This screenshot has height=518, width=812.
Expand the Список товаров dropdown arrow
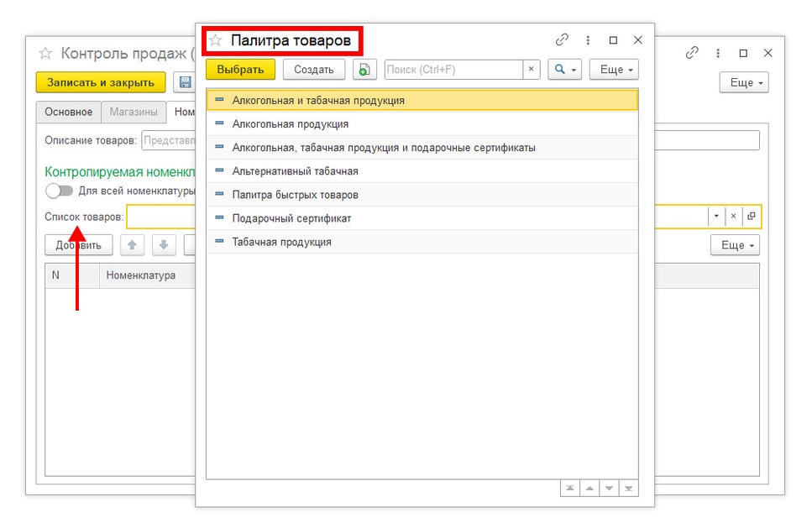[x=716, y=216]
